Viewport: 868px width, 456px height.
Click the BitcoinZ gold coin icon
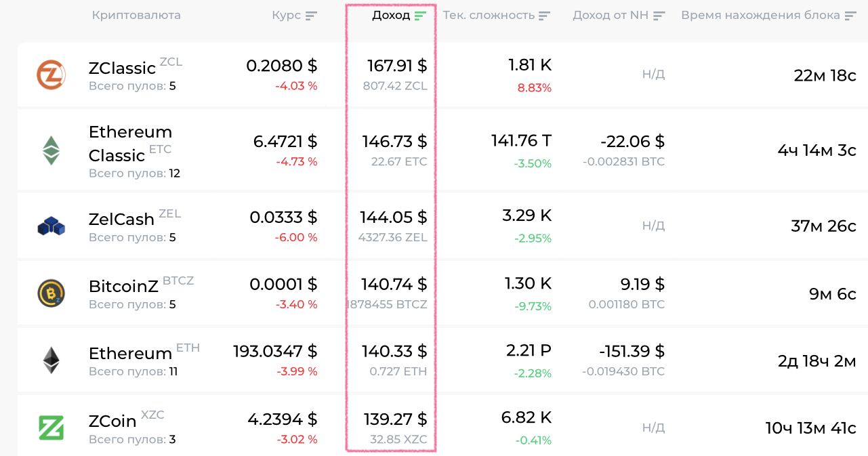(51, 293)
